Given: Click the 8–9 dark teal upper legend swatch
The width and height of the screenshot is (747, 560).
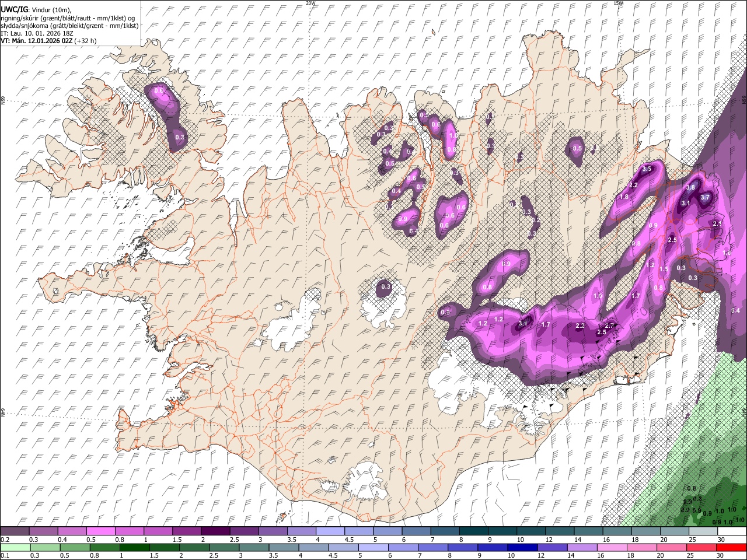Looking at the screenshot, I should coord(473,531).
